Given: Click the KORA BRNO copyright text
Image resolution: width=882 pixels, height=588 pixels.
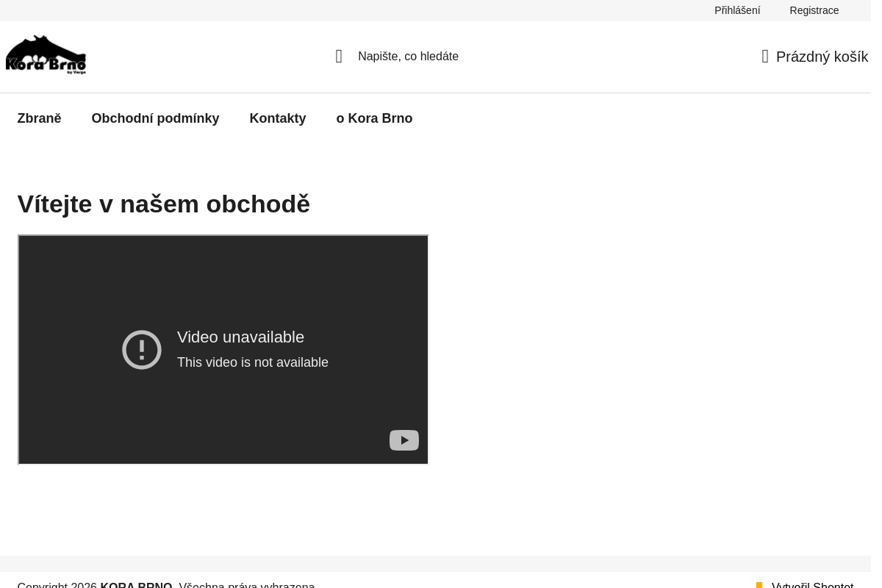Looking at the screenshot, I should pos(136,585).
